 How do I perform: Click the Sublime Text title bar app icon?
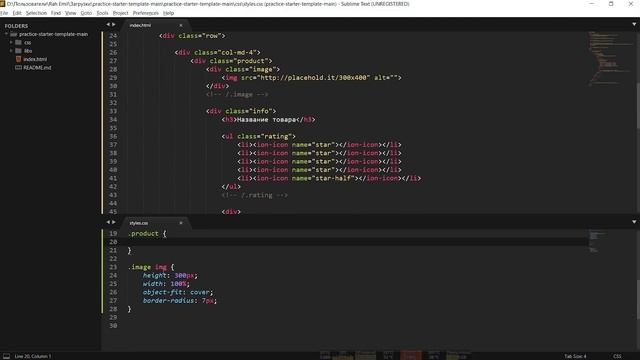(x=3, y=4)
